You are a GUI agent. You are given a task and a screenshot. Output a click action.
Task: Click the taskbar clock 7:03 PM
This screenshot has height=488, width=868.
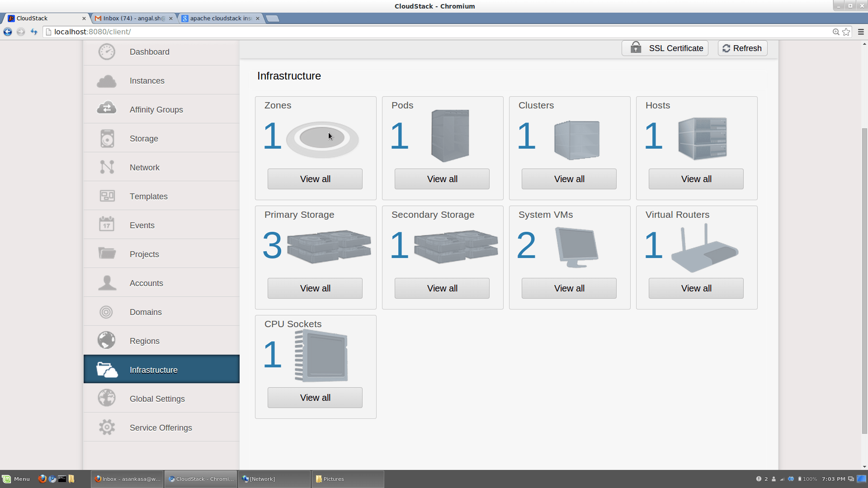pos(833,479)
